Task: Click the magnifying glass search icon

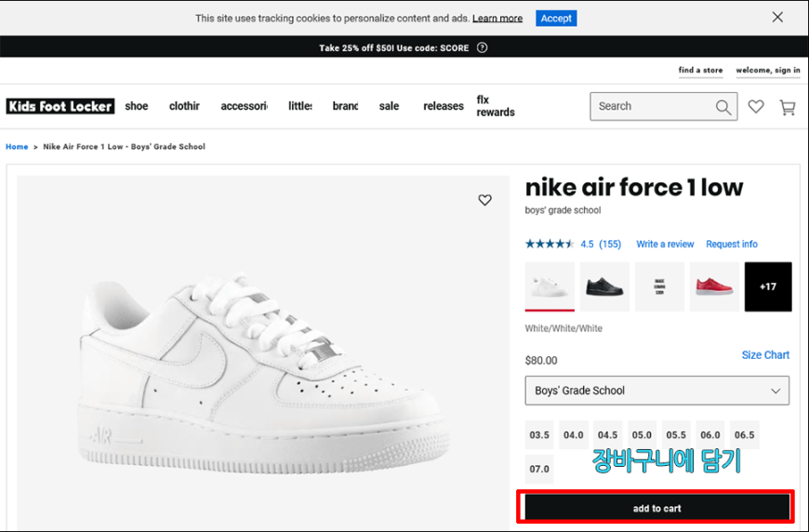Action: [x=723, y=107]
